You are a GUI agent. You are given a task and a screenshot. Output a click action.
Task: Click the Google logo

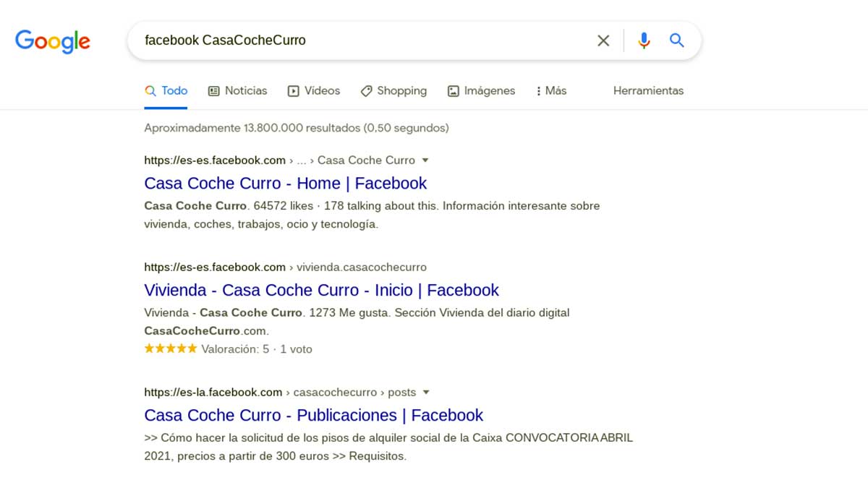point(53,40)
